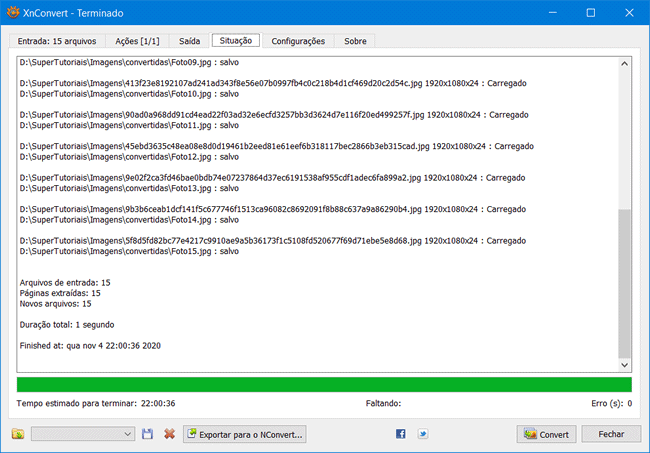Open the Twitter share icon
The image size is (650, 453).
[x=423, y=434]
